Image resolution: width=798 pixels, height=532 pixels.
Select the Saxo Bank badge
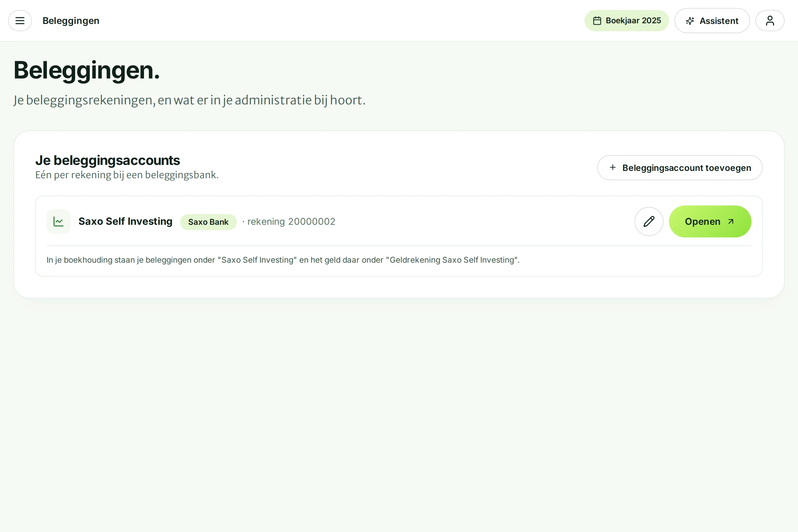tap(208, 222)
